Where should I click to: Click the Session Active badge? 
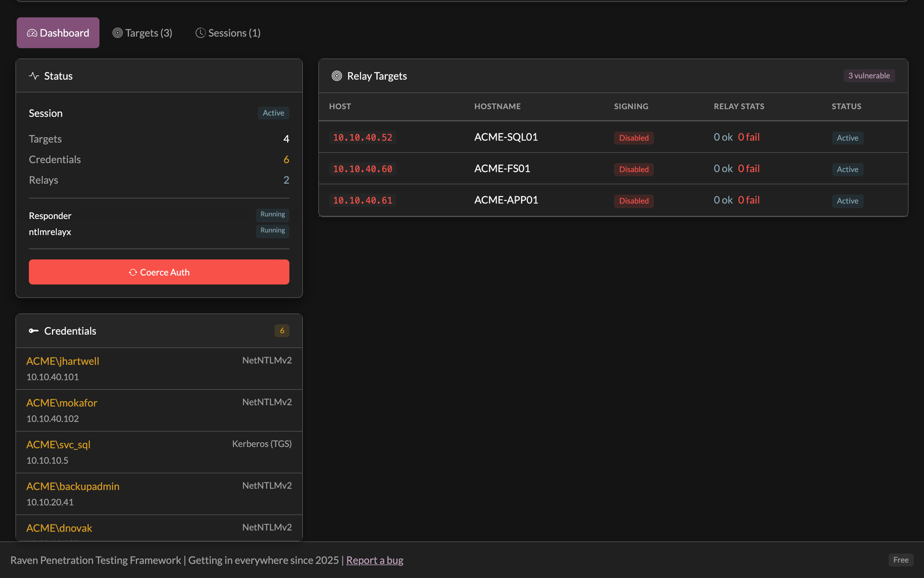[x=273, y=113]
